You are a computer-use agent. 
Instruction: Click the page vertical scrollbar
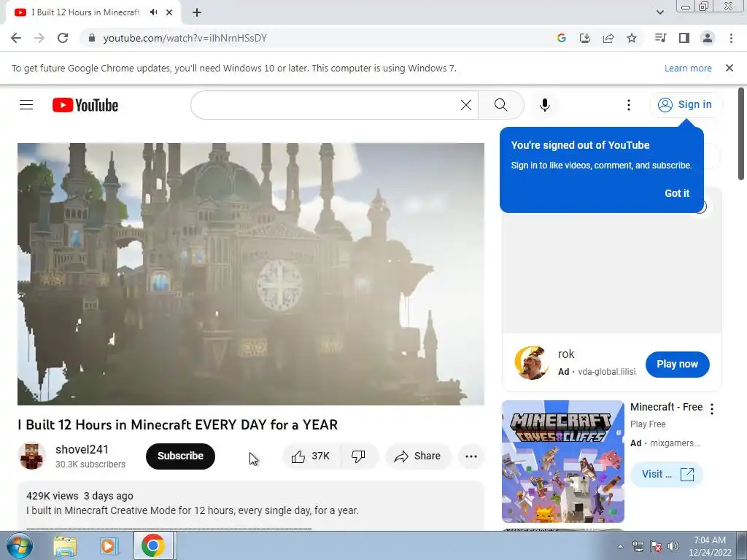(x=741, y=134)
